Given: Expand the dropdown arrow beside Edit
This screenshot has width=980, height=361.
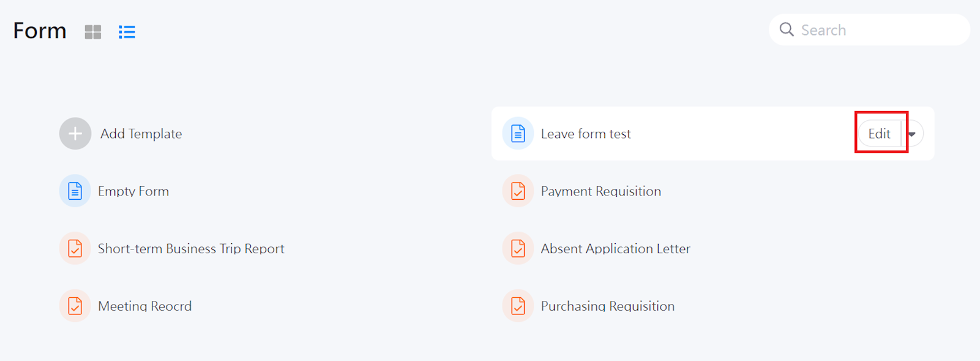Looking at the screenshot, I should [x=913, y=134].
